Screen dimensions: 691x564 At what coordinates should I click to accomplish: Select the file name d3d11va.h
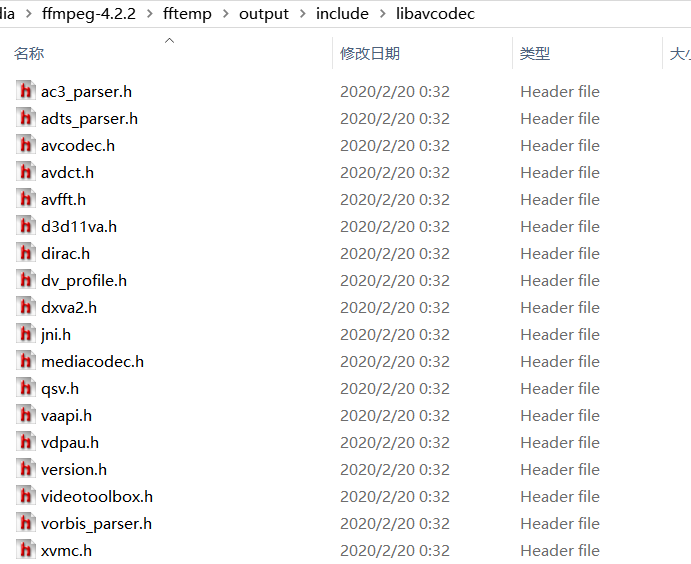coord(79,227)
